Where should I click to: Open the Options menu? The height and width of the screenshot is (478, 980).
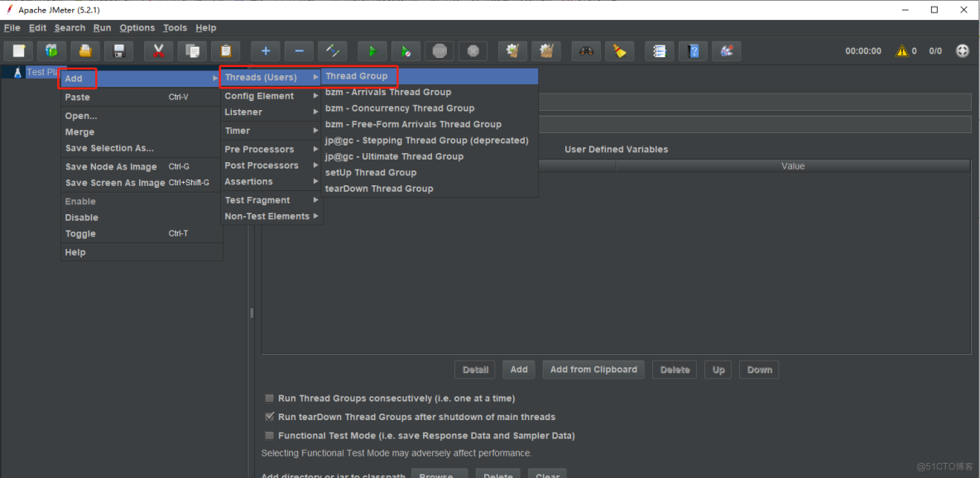pyautogui.click(x=137, y=27)
